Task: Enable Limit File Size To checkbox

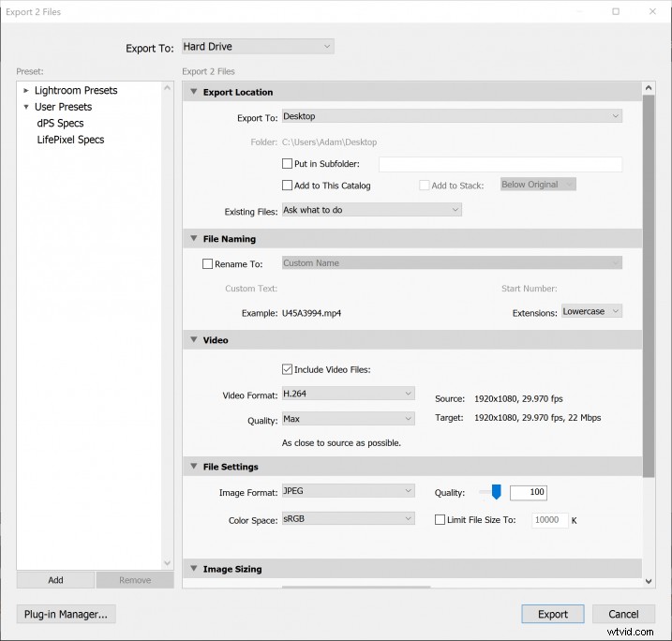Action: [x=441, y=520]
